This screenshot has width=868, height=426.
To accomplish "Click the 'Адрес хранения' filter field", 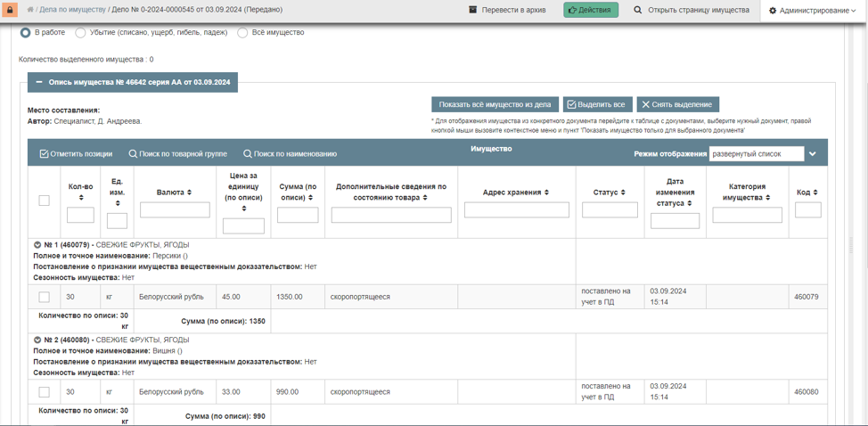I will [516, 210].
